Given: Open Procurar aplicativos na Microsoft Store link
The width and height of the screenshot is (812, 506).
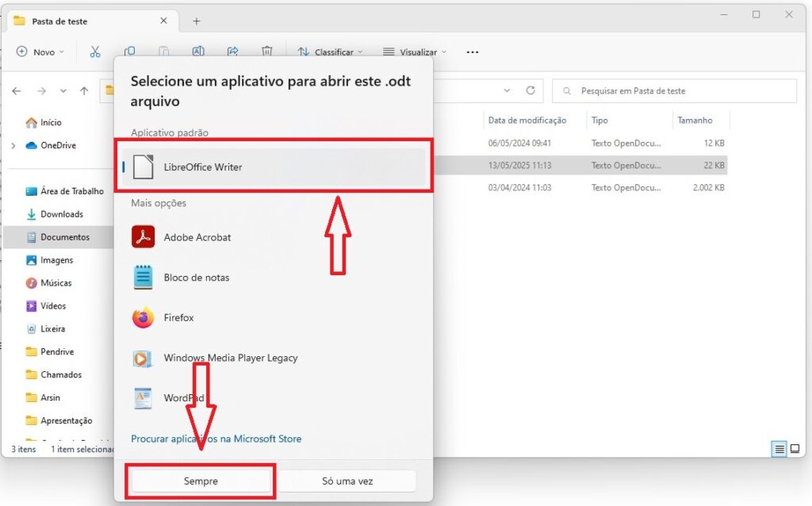Looking at the screenshot, I should [x=216, y=439].
